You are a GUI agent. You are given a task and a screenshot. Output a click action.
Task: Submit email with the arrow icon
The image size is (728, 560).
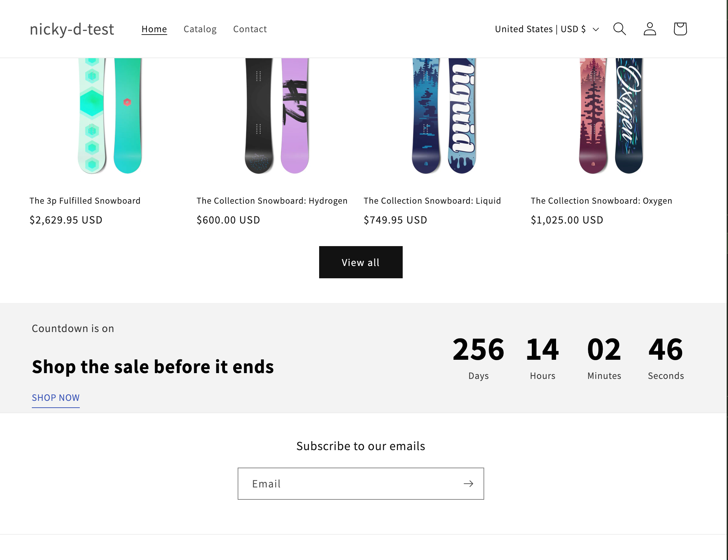[x=468, y=484]
